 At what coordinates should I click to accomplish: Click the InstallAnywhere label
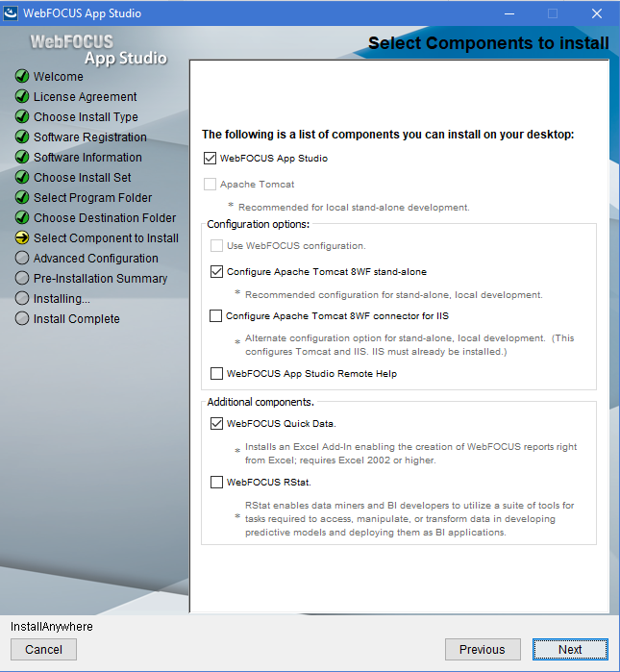click(x=52, y=627)
